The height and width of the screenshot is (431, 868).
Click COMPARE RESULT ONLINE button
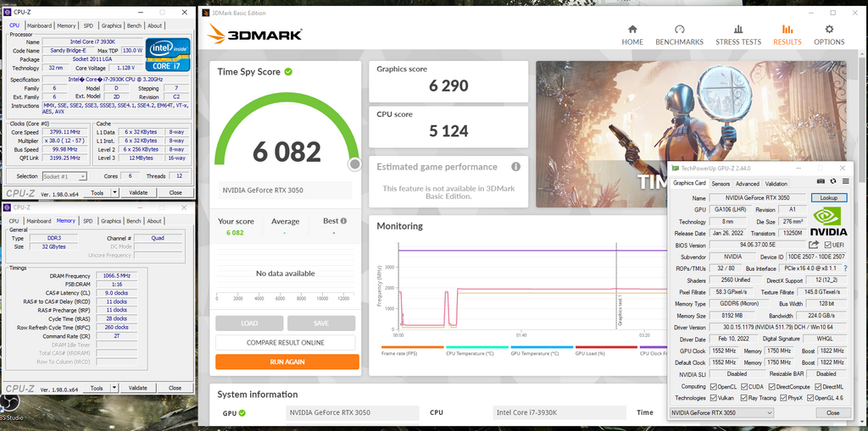285,342
